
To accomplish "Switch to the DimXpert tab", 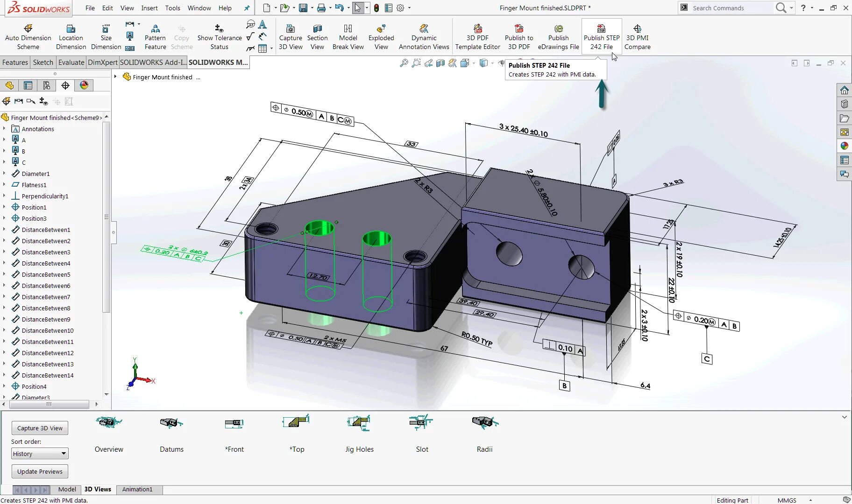I will click(x=102, y=62).
